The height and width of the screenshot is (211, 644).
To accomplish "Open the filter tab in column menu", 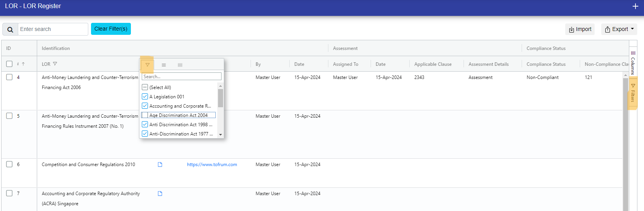I will (x=147, y=65).
